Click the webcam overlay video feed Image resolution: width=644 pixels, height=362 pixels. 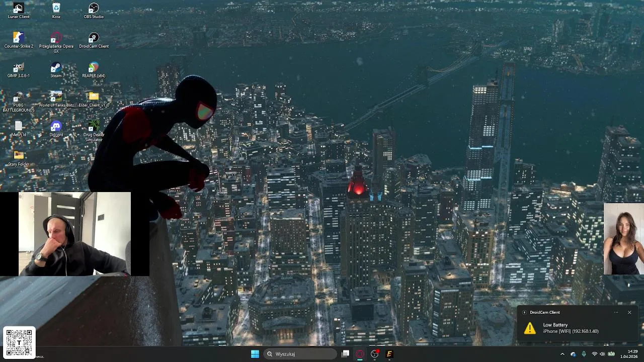pos(74,234)
